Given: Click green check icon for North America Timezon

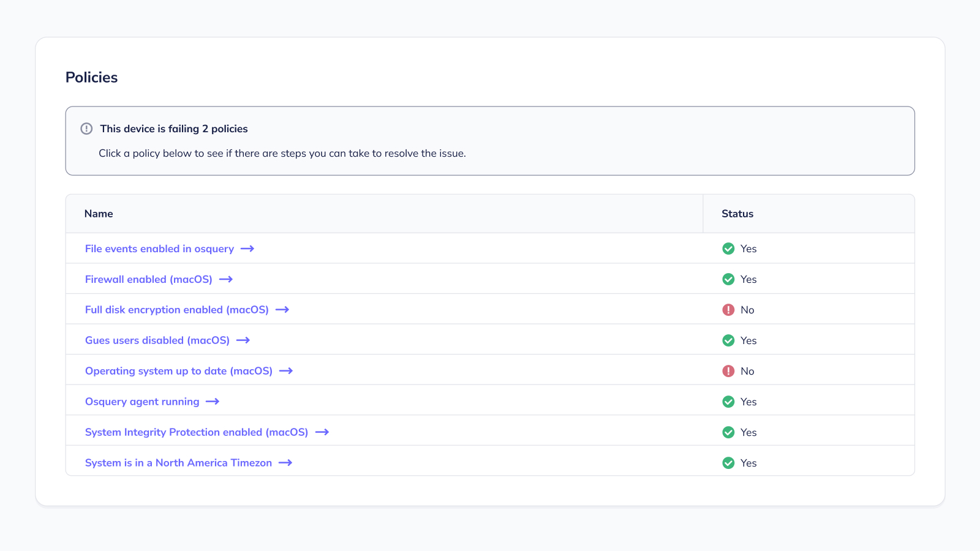Looking at the screenshot, I should (x=728, y=463).
